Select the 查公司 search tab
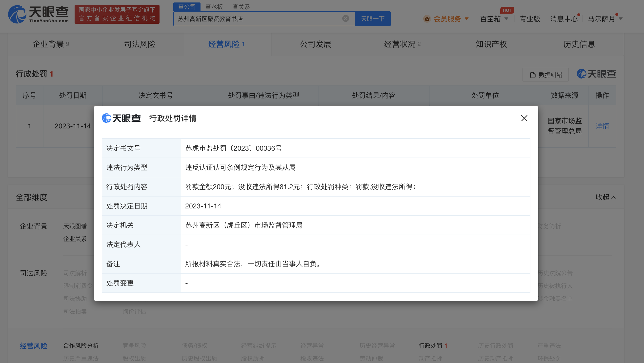644x363 pixels. coord(187,7)
